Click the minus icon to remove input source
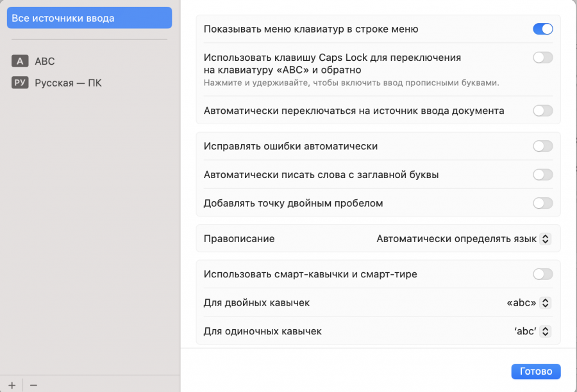 click(x=33, y=384)
